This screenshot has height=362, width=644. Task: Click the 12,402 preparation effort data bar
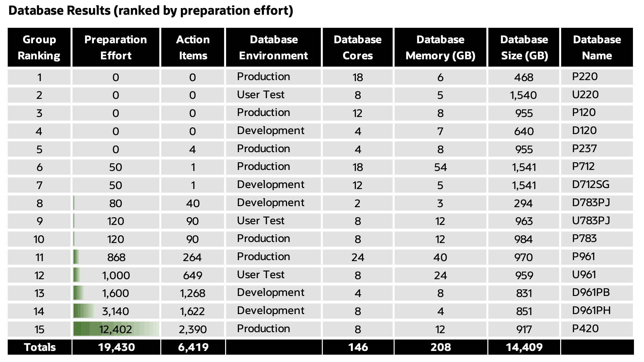[x=116, y=329]
